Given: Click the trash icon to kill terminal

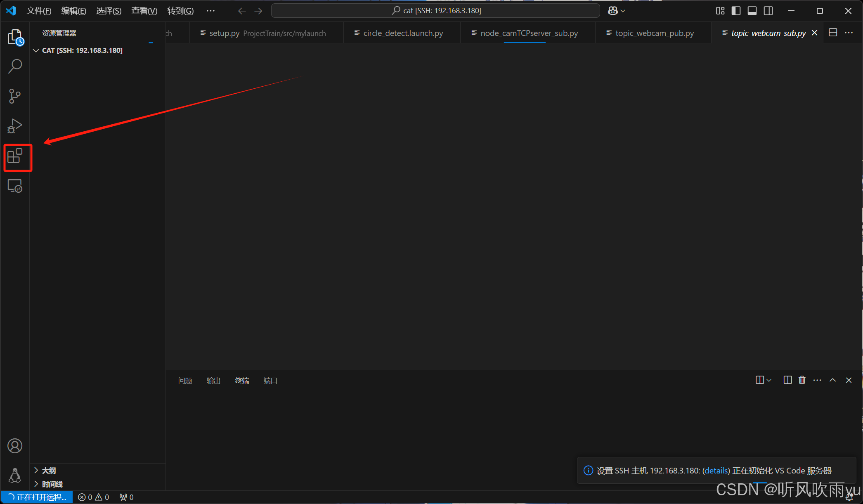Looking at the screenshot, I should [802, 380].
